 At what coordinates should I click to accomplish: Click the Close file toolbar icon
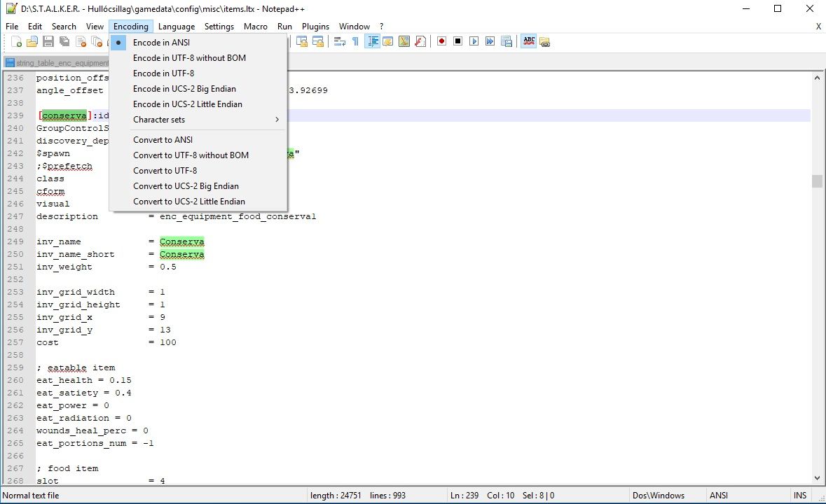pos(81,41)
